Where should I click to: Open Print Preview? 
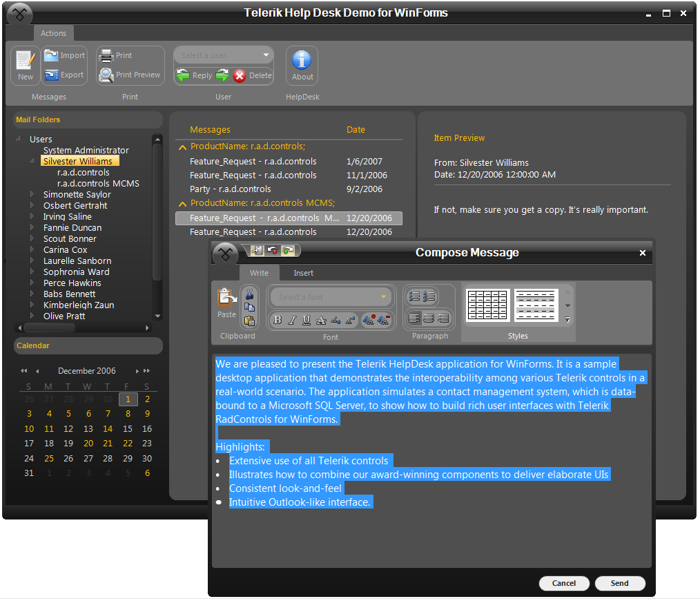point(130,75)
